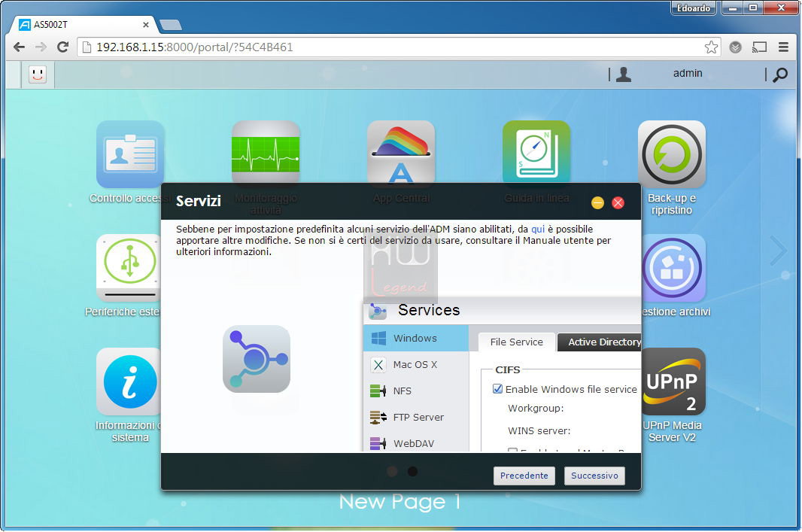802x532 pixels.
Task: Click the admin username label
Action: coord(688,73)
